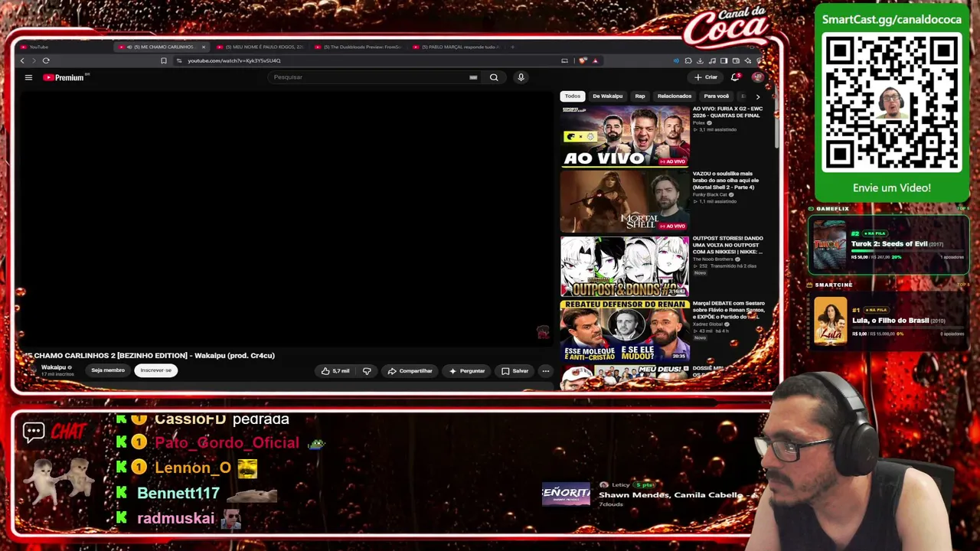Open the on-screen keyboard in search box
The image size is (980, 551).
[x=473, y=77]
